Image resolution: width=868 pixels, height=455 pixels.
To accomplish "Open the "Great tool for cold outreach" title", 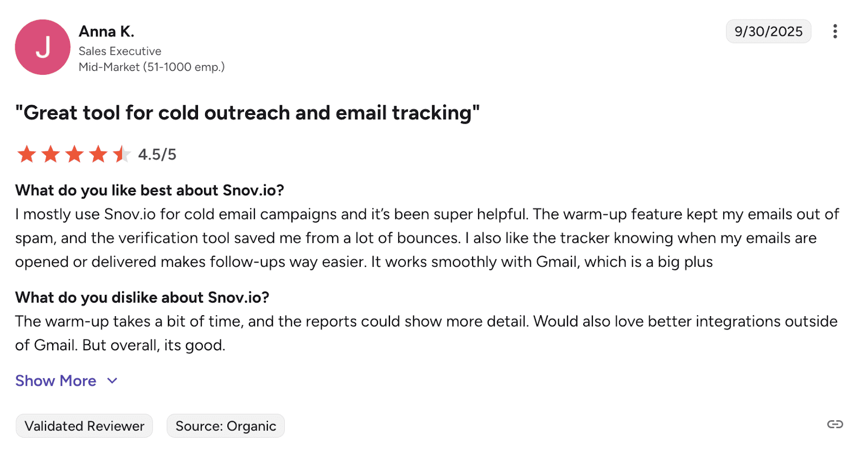I will pos(247,113).
